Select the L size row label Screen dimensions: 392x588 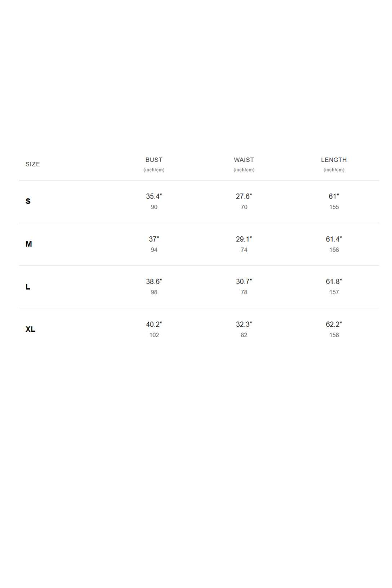tap(28, 287)
